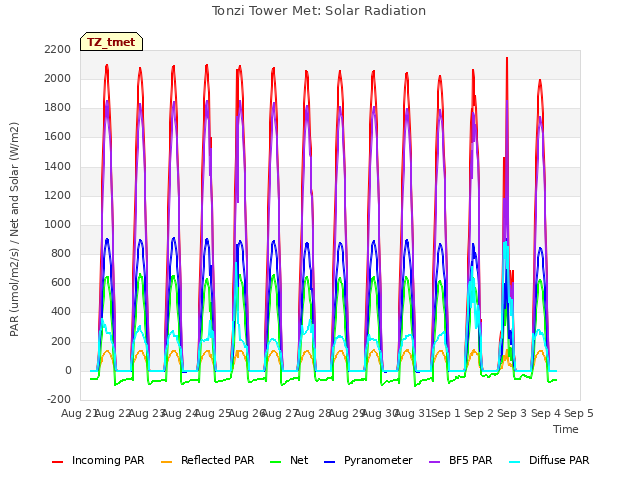The image size is (640, 480).
Task: Click the Sep 5 x-axis date label
Action: [579, 413]
